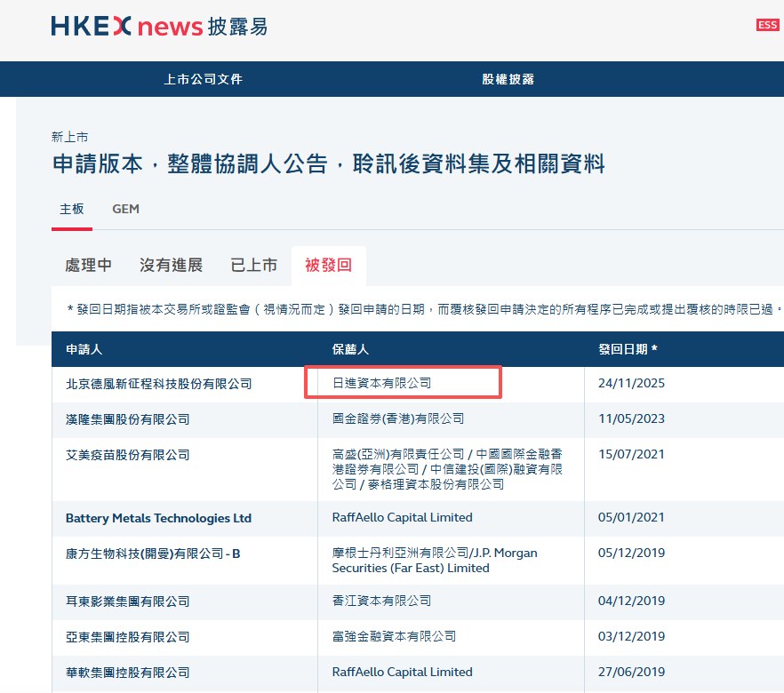Click sponsor cell starting with 高盛(亞洲)有限責任公司
This screenshot has height=693, width=784.
click(447, 469)
